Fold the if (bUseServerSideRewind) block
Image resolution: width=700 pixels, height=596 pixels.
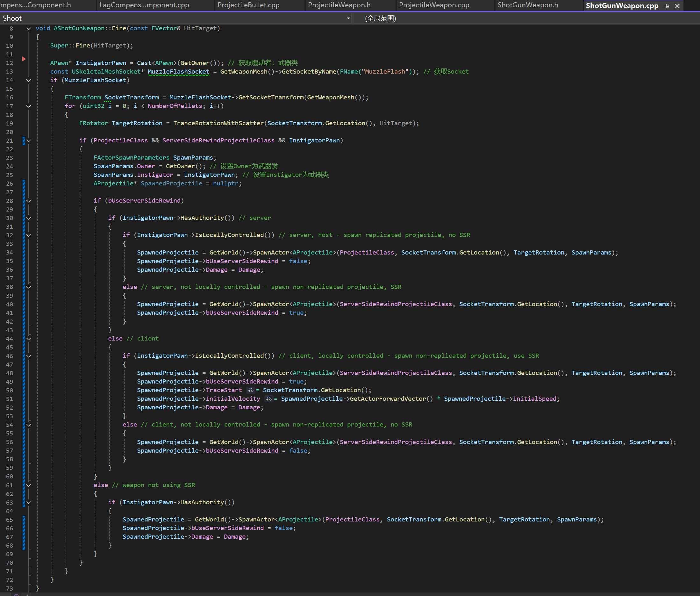pos(29,201)
